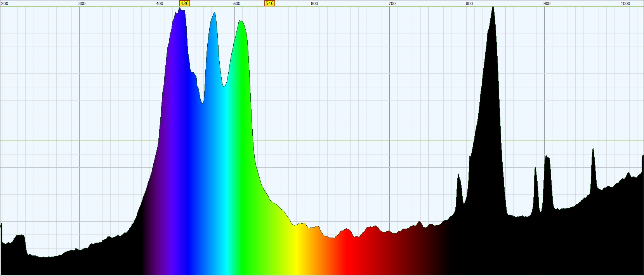The height and width of the screenshot is (276, 644).
Task: Click the 800 wavelength axis label
Action: (469, 3)
